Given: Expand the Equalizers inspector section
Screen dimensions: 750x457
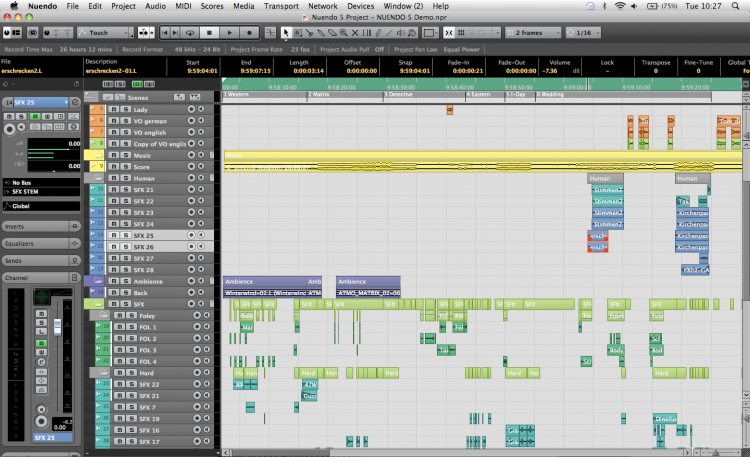Looking at the screenshot, I should [x=41, y=244].
